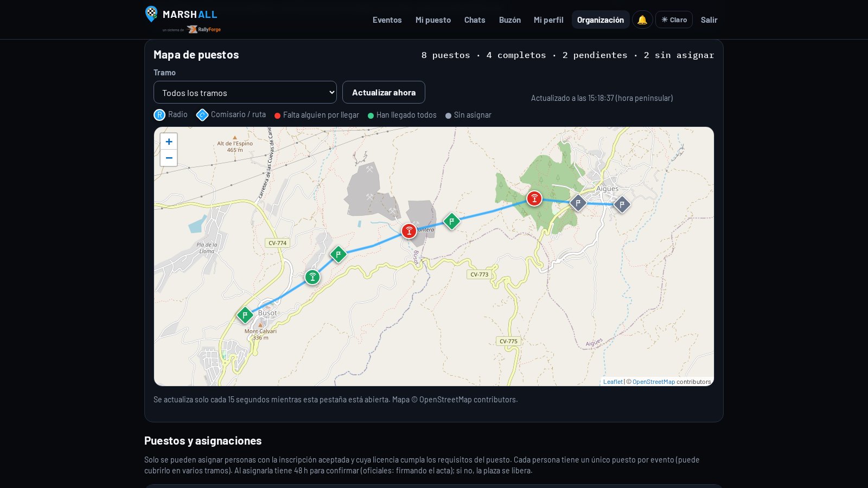The width and height of the screenshot is (868, 488).
Task: Click the Actualizar ahora button
Action: 384,92
